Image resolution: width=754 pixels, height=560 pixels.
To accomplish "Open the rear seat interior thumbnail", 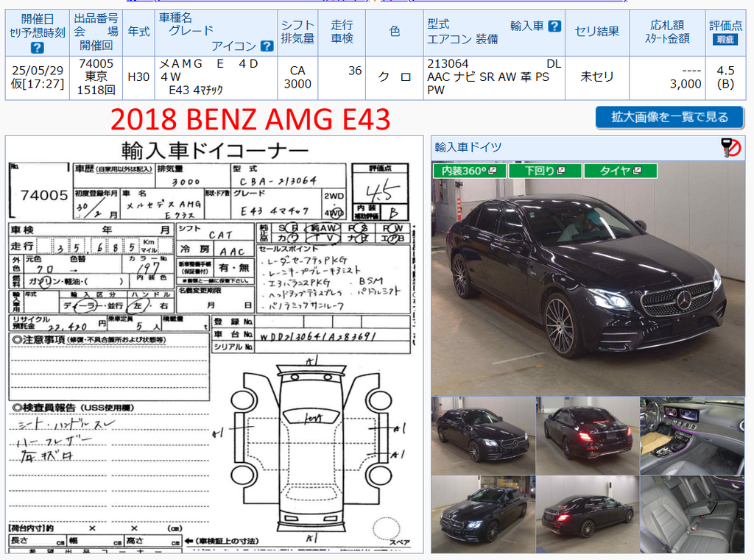I will click(x=692, y=514).
